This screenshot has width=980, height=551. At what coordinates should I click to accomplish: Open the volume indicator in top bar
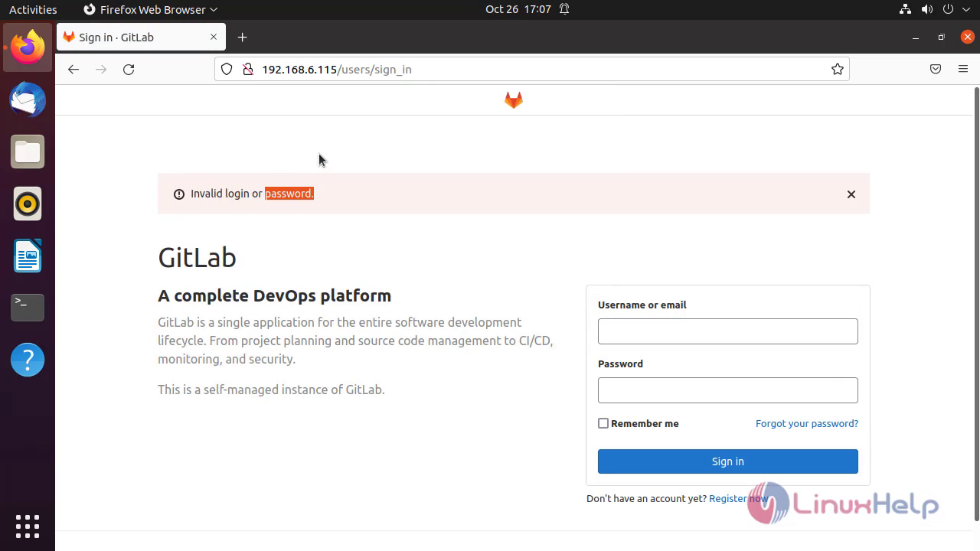click(x=927, y=9)
